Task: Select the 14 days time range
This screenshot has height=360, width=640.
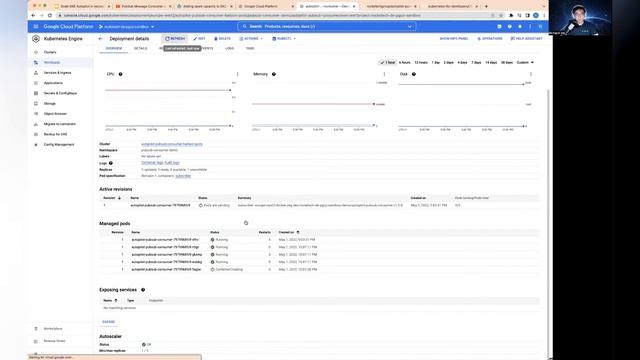Action: click(x=491, y=62)
